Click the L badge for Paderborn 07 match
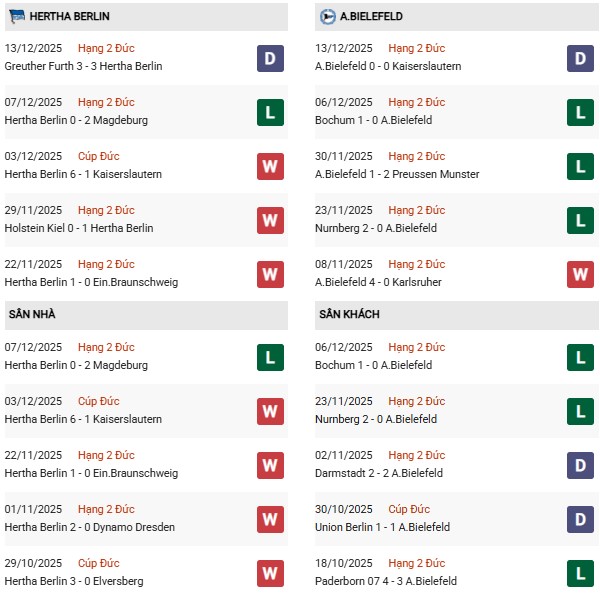The image size is (600, 593). (x=580, y=573)
